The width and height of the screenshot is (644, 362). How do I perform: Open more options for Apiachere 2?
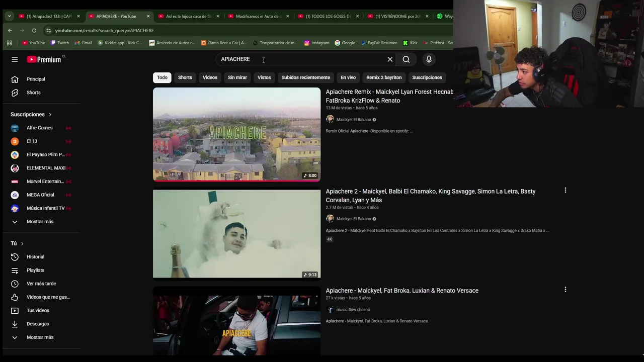(x=566, y=190)
